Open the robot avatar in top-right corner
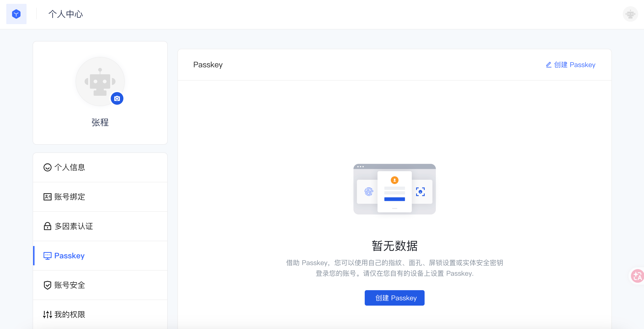This screenshot has height=329, width=644. tap(630, 14)
